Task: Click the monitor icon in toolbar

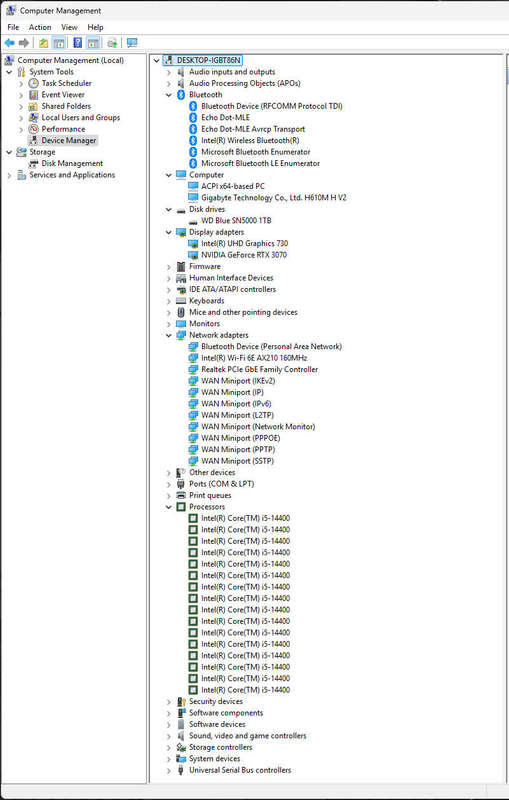Action: [132, 43]
